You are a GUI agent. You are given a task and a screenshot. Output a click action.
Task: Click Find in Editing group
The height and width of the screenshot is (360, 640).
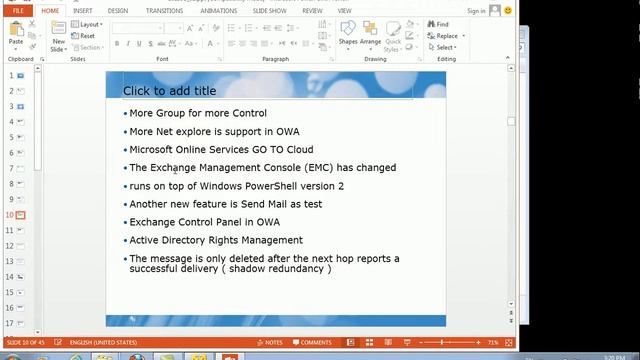[438, 24]
